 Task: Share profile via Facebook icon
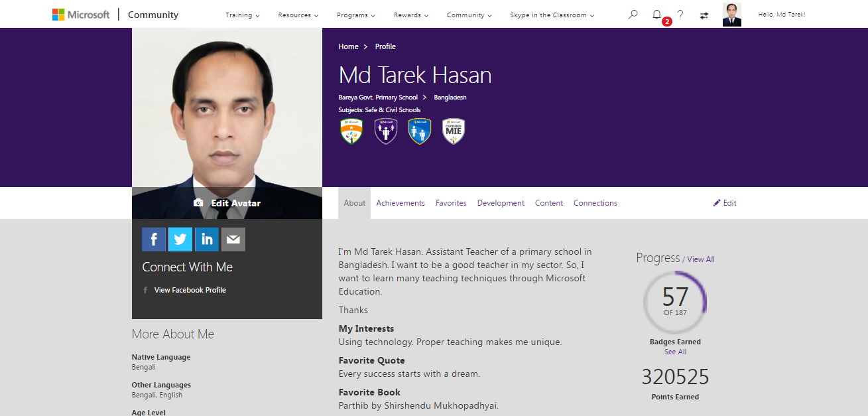point(154,240)
